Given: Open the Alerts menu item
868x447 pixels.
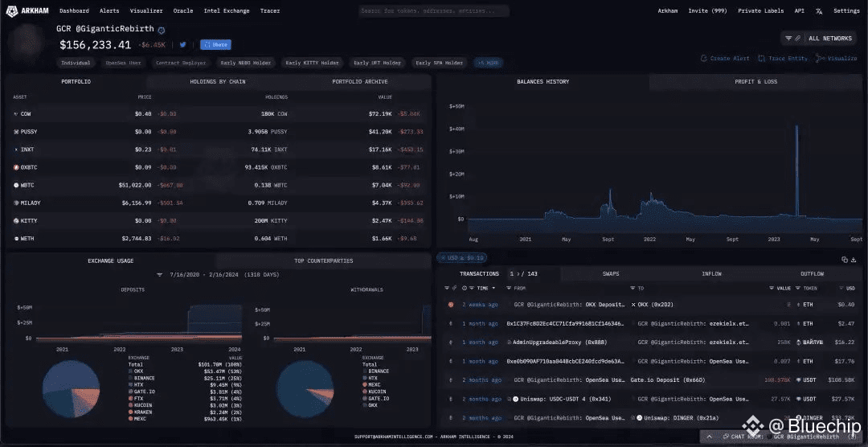Looking at the screenshot, I should click(x=109, y=10).
